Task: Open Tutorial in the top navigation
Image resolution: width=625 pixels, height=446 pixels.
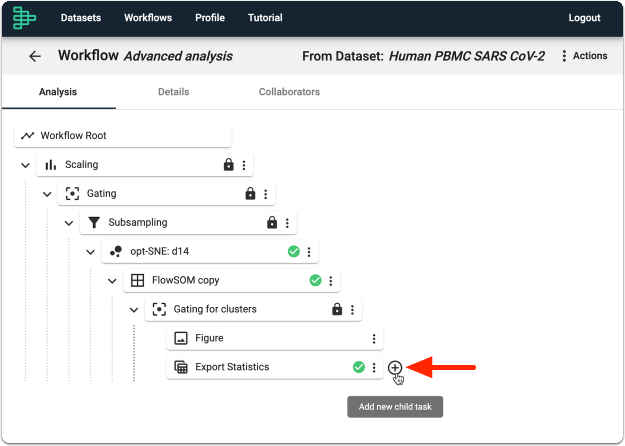Action: pos(265,18)
